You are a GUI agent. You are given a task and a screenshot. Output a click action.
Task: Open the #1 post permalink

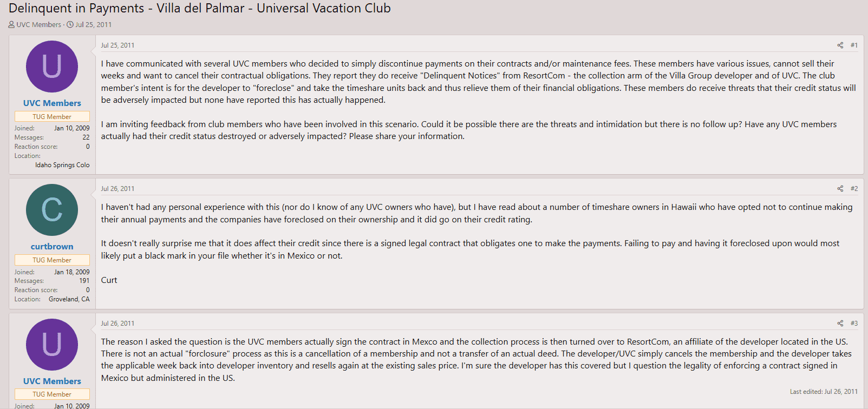click(x=854, y=45)
